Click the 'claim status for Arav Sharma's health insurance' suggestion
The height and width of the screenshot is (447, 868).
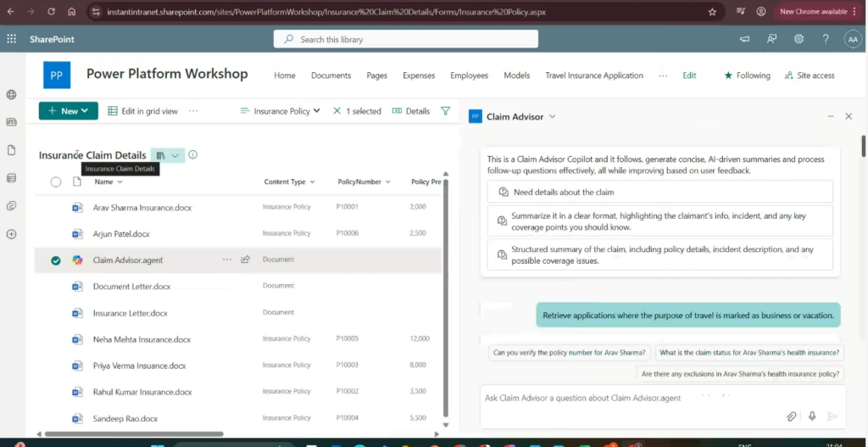[749, 352]
